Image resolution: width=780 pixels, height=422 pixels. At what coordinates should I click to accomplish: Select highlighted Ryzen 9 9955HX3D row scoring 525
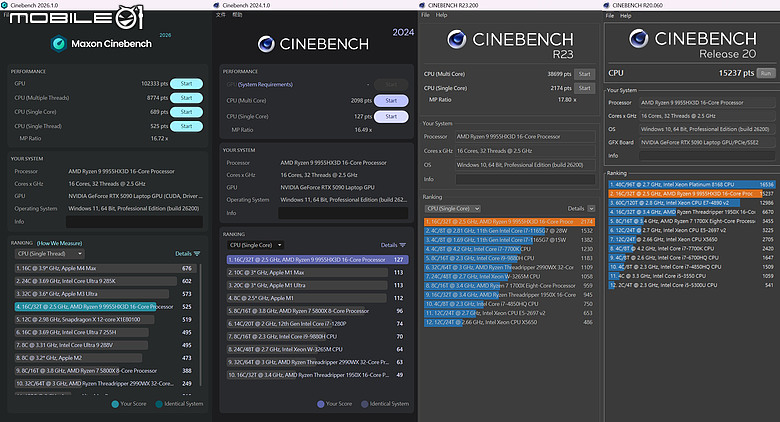[x=104, y=307]
